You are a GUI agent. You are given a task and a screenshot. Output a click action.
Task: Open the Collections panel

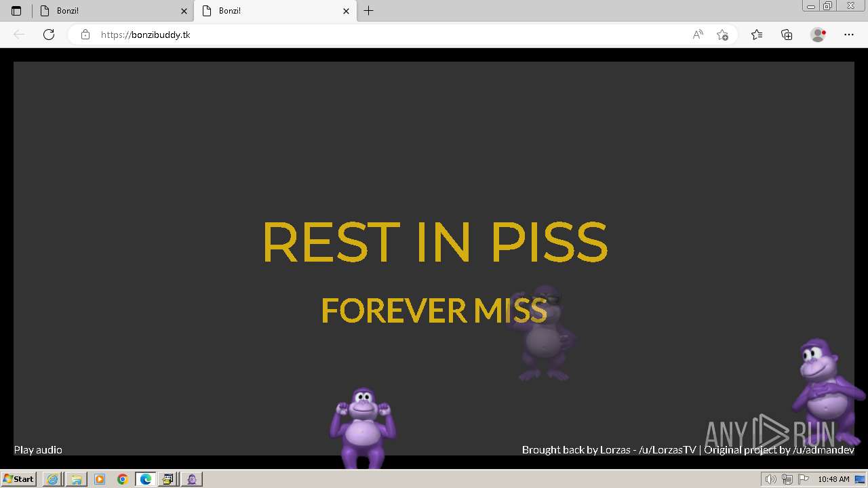tap(787, 35)
